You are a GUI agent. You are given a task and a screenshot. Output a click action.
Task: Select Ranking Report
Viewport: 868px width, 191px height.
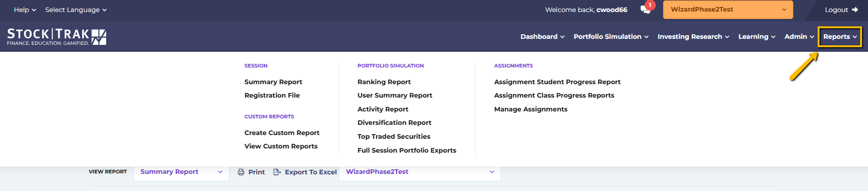click(384, 82)
